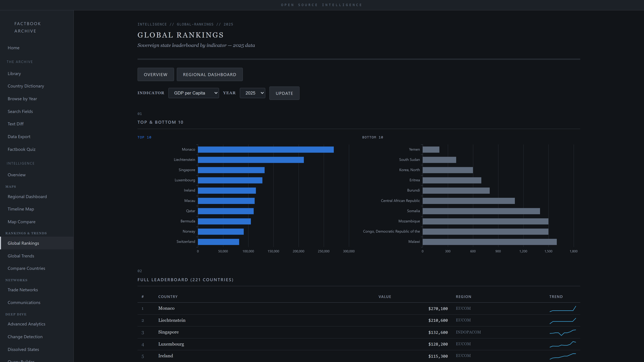
Task: Navigate to Timeline Map
Action: [x=21, y=209]
